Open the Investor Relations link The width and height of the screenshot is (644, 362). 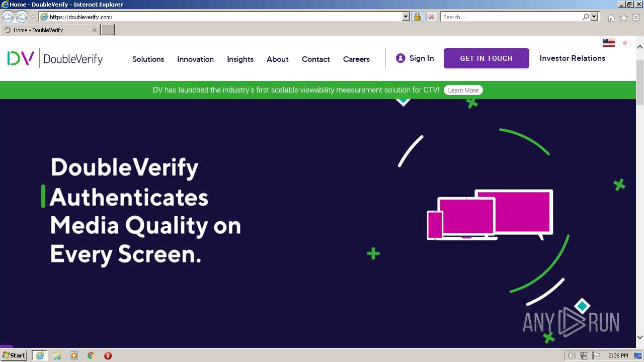(573, 58)
